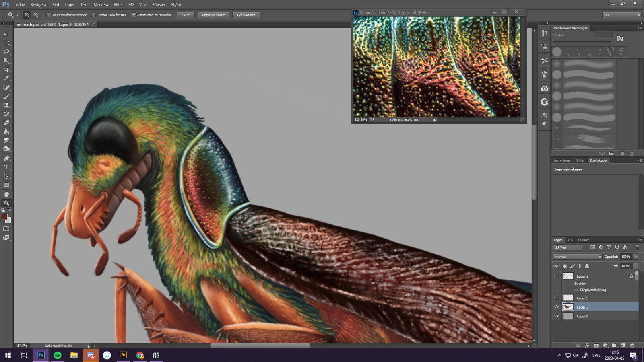This screenshot has height=362, width=644.
Task: Open the Fyll value dropdown arrow
Action: 636,266
